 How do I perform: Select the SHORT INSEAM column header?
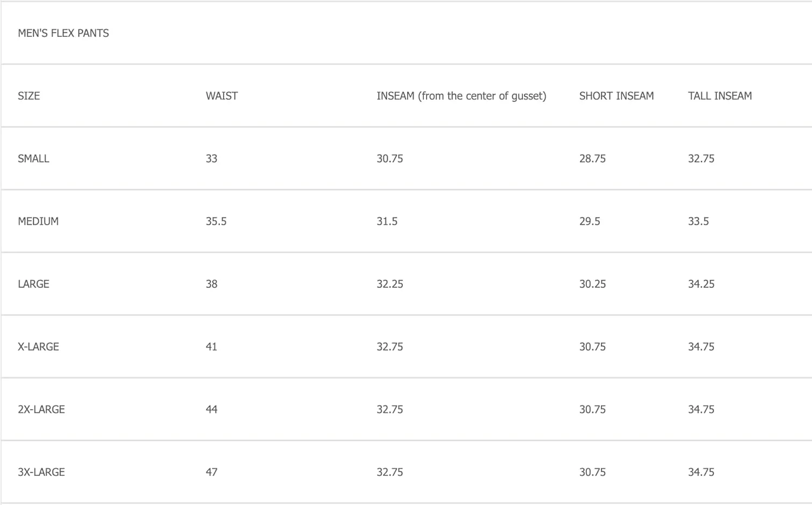[x=616, y=96]
